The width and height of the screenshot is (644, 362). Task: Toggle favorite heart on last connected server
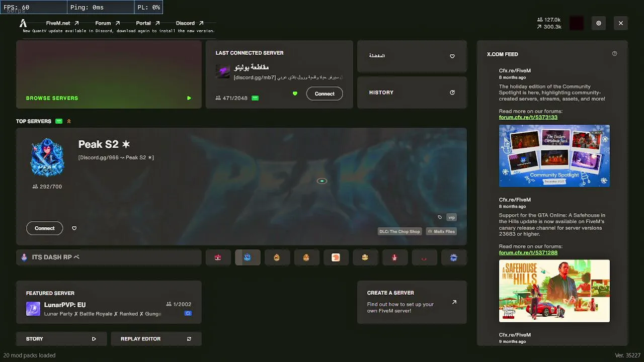(x=295, y=94)
